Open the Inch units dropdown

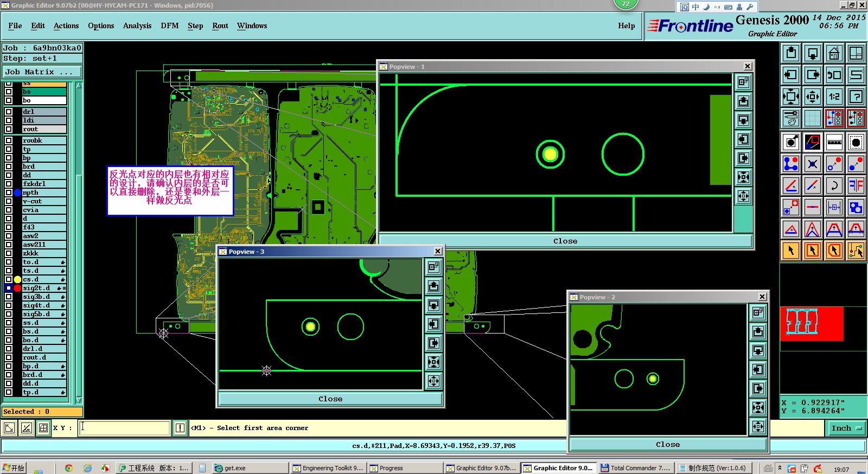pos(847,428)
